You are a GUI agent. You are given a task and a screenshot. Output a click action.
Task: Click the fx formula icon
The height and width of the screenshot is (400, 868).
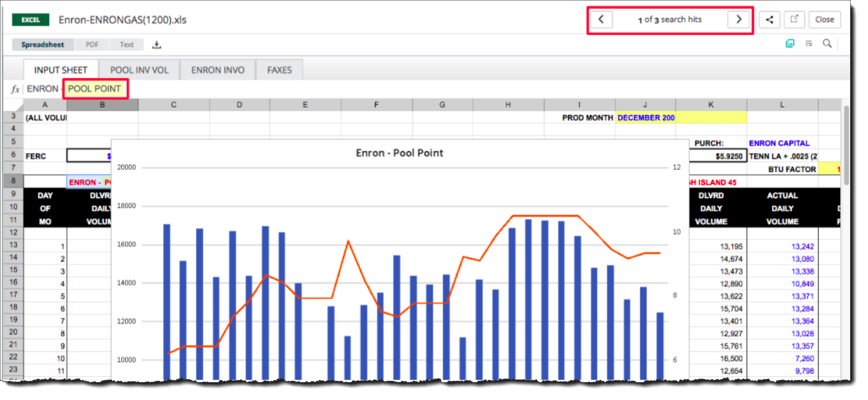(x=15, y=89)
